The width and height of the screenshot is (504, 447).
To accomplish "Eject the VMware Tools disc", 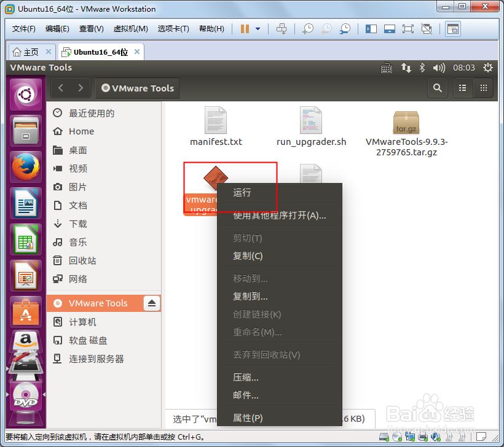I will [152, 303].
